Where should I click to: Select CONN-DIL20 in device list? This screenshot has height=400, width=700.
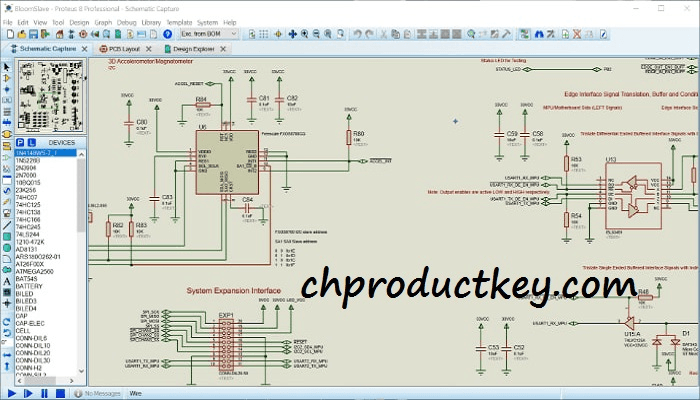(33, 353)
